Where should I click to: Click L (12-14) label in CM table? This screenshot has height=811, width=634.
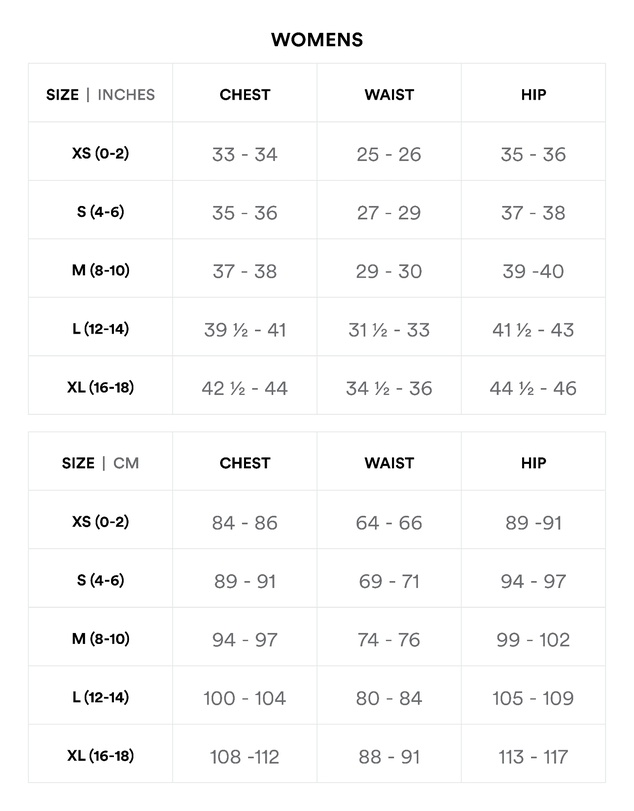[100, 697]
